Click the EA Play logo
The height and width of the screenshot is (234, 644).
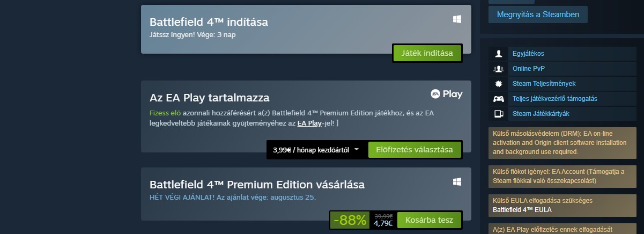(x=447, y=94)
